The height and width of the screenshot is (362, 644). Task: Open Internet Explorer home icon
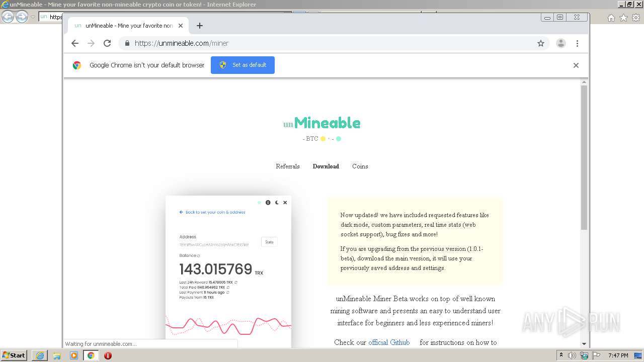tap(611, 18)
